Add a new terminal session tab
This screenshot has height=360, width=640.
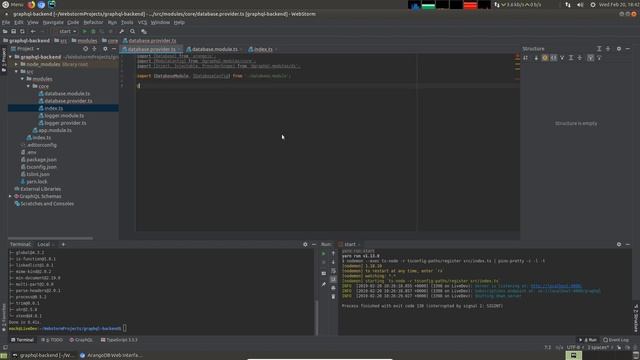point(63,244)
